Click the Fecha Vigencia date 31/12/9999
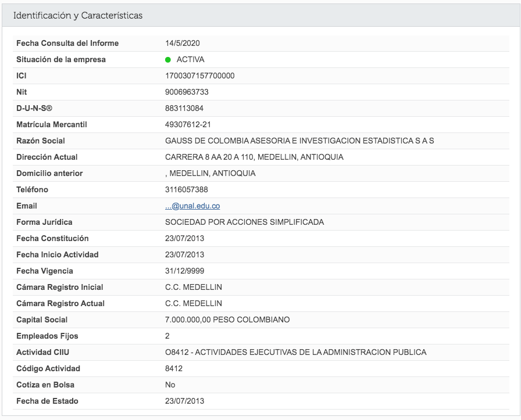This screenshot has width=521, height=420. (184, 271)
